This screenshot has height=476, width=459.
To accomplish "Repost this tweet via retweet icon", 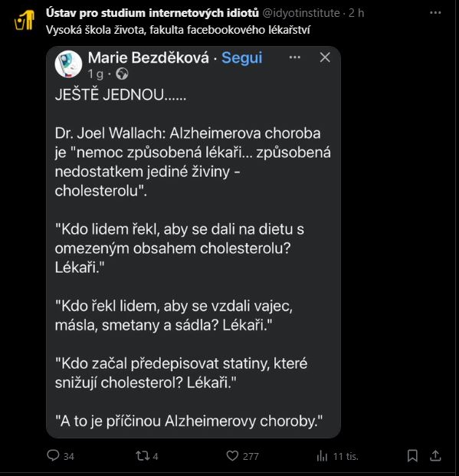I will coord(142,455).
